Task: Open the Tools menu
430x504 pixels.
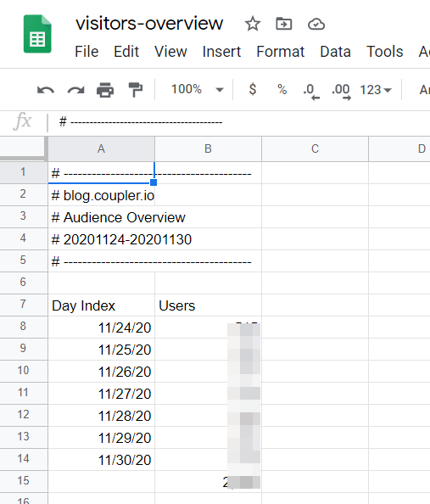Action: 385,52
